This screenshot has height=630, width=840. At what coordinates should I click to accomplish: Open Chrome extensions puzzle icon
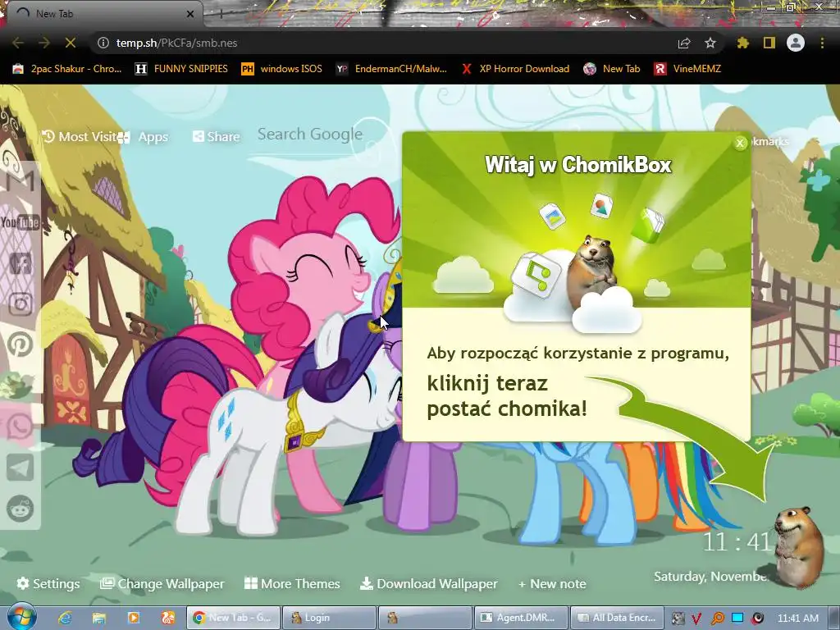point(742,43)
